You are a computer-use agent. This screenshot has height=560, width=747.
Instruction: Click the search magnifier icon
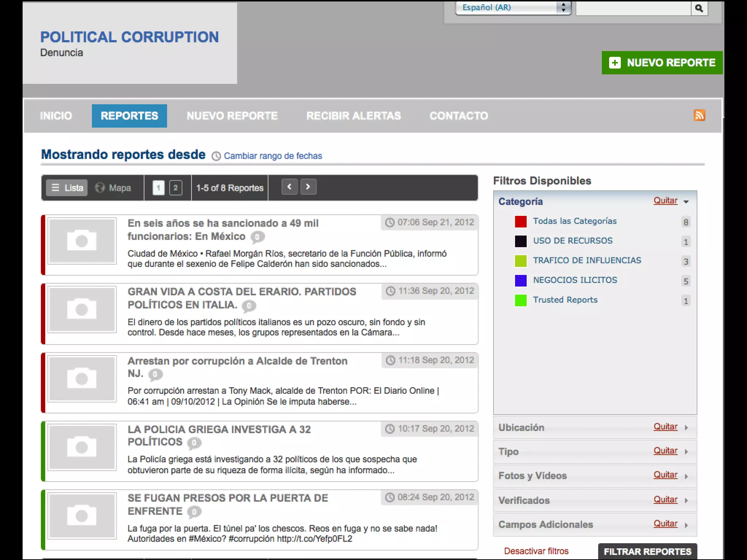(x=699, y=8)
